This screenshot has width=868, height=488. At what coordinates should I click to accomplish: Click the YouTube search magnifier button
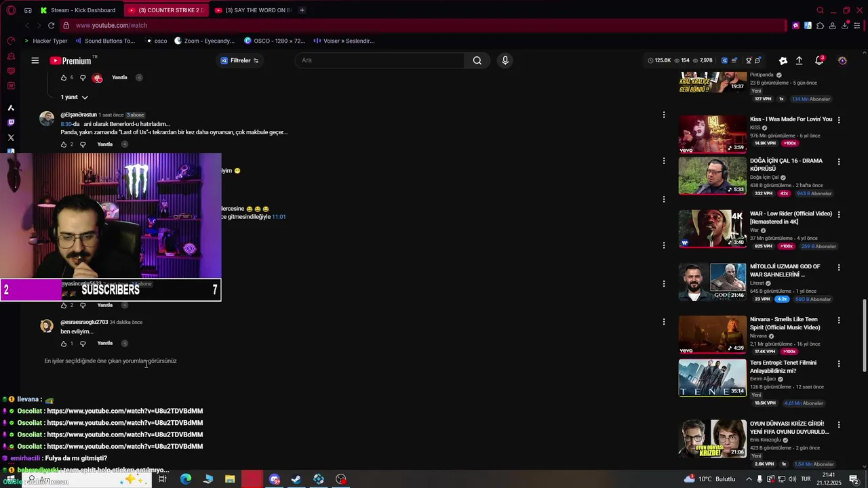(477, 60)
